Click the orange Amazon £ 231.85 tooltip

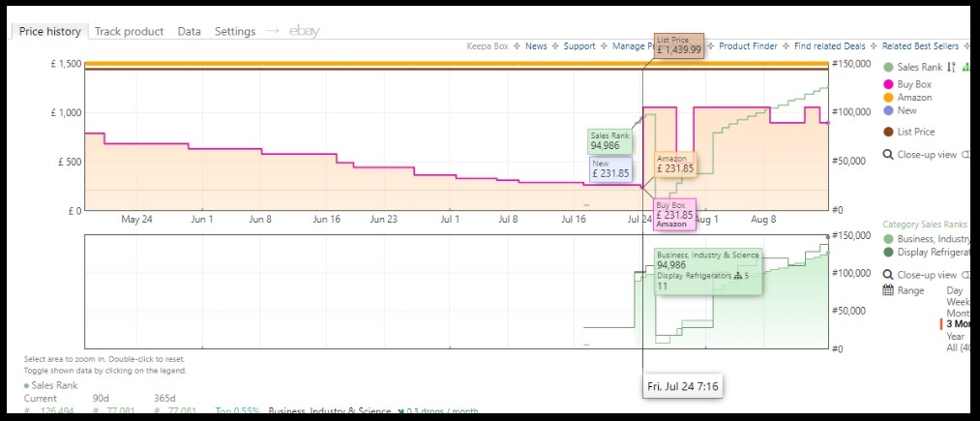(675, 164)
